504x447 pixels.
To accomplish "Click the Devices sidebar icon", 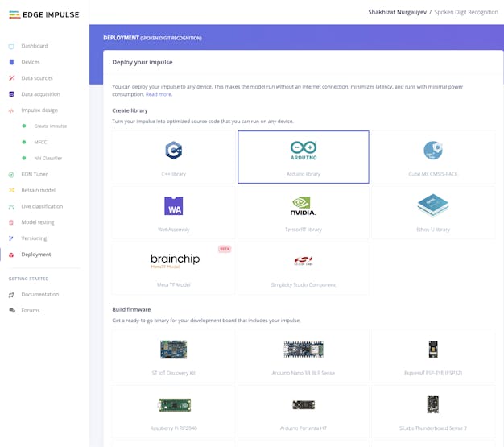I will (11, 62).
